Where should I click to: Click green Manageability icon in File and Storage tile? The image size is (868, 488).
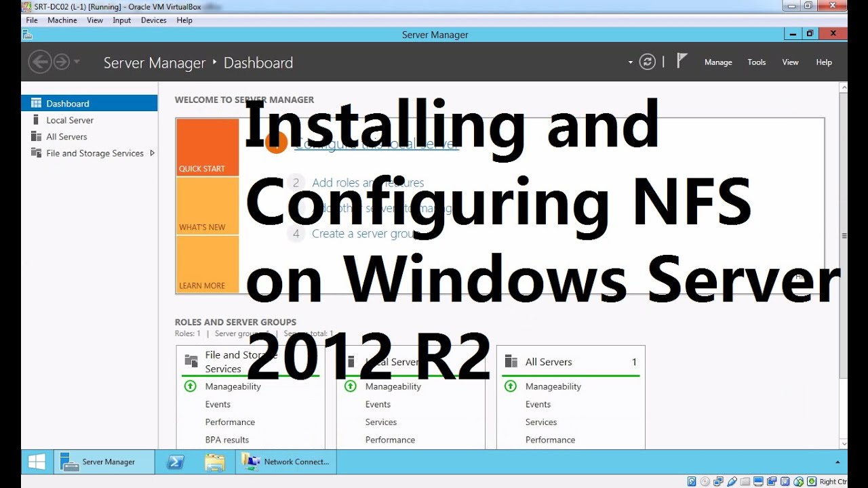pos(190,386)
